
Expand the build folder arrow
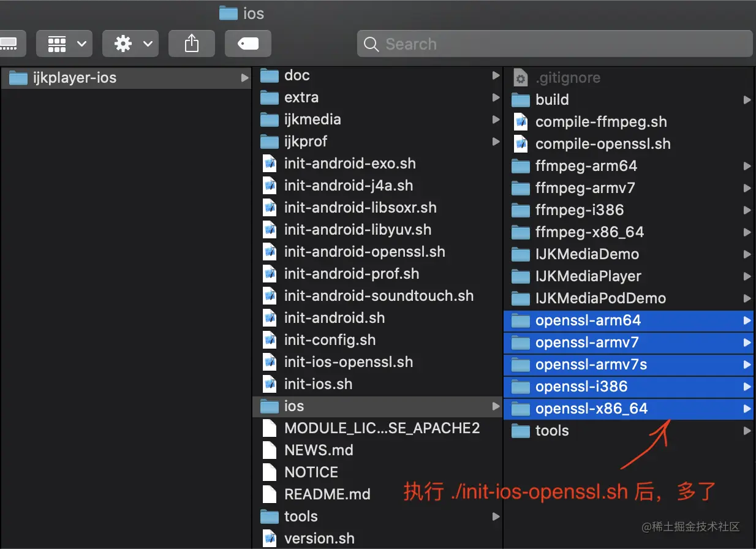click(747, 100)
